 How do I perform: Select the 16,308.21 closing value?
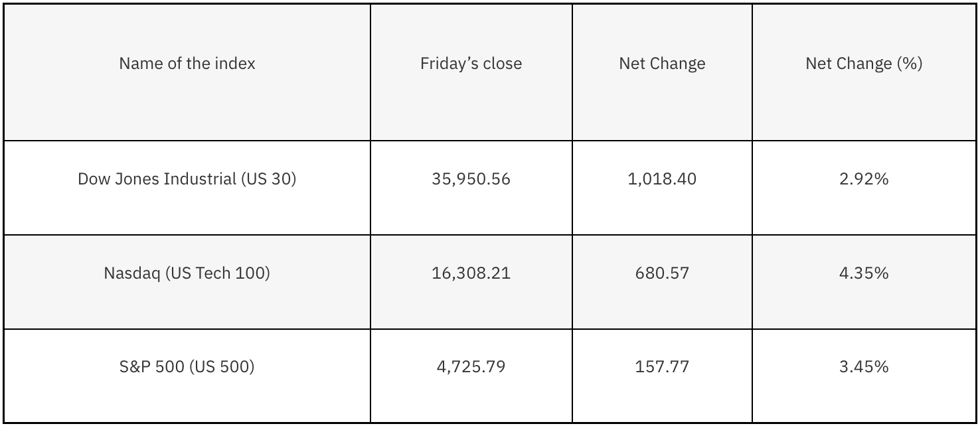click(471, 273)
